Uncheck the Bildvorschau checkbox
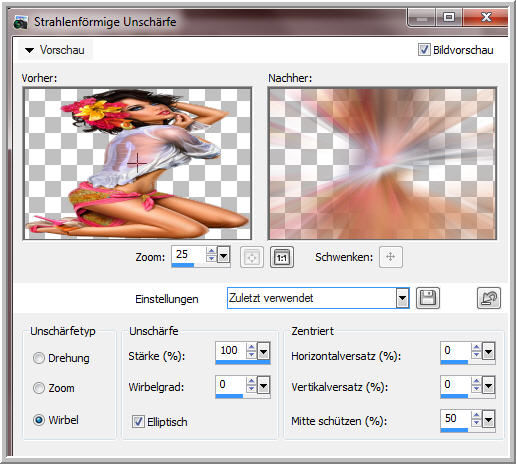This screenshot has width=516, height=464. pyautogui.click(x=424, y=50)
